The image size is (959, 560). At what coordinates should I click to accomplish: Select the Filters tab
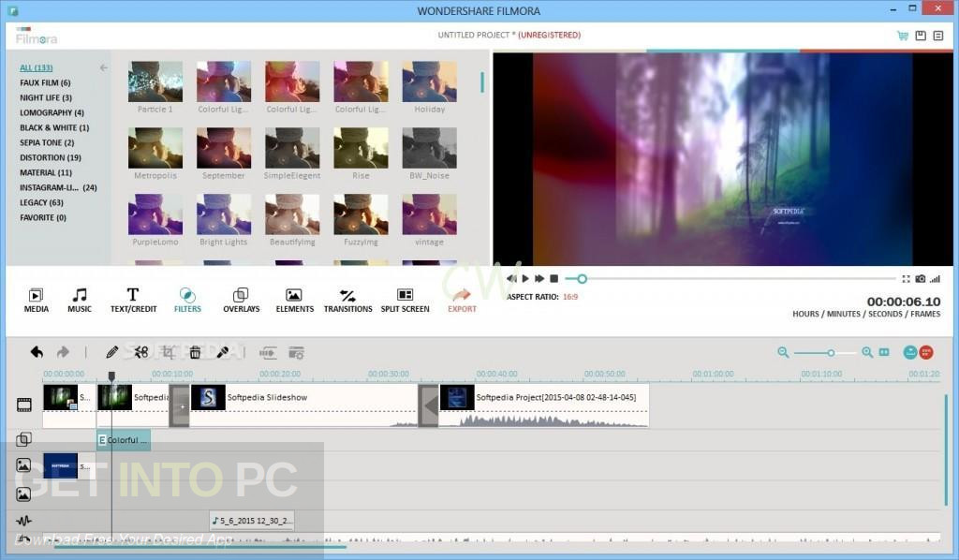tap(187, 301)
